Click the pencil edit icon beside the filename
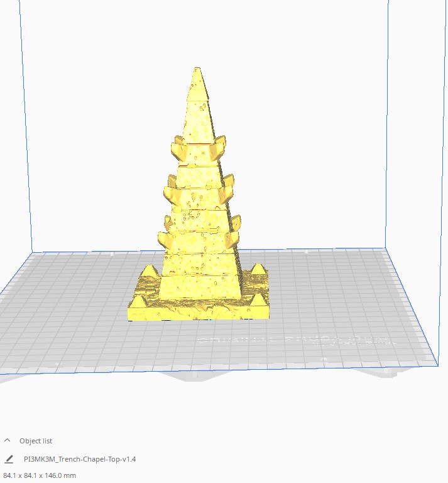The height and width of the screenshot is (483, 448). 9,459
